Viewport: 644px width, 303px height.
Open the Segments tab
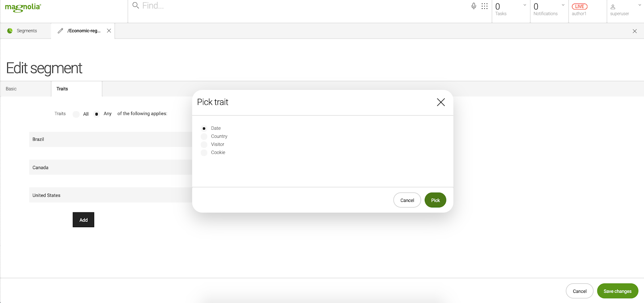[x=27, y=31]
